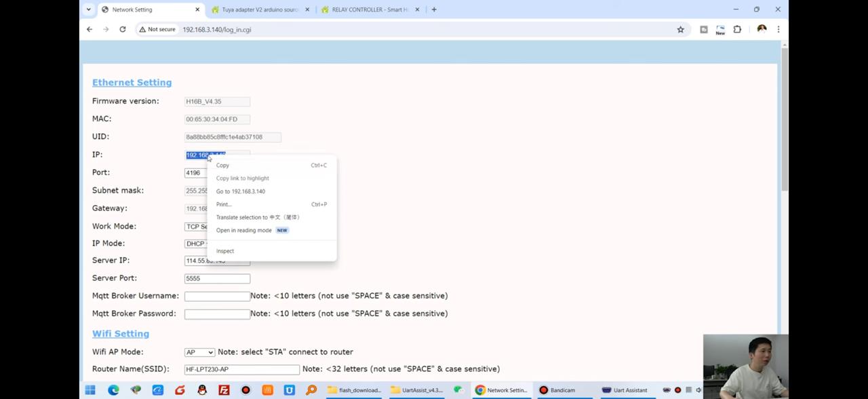Screen dimensions: 868x399
Task: Open a new tab with plus icon
Action: [x=434, y=9]
